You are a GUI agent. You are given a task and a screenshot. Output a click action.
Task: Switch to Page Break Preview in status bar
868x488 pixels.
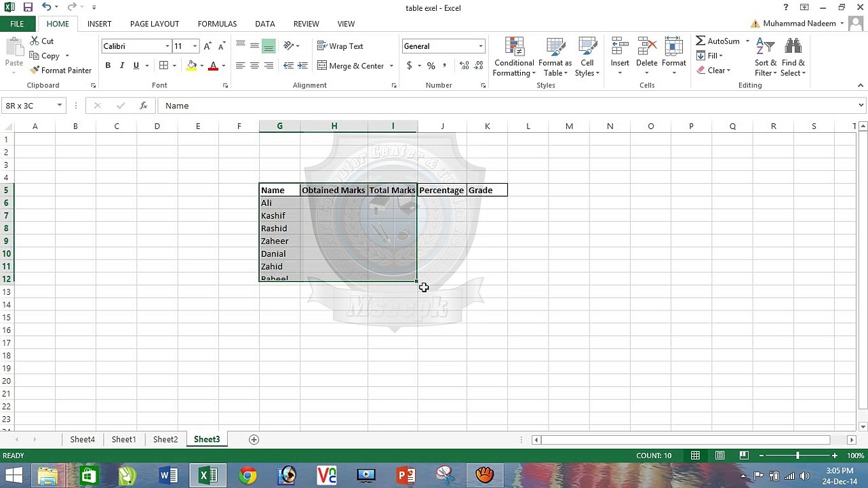(x=744, y=455)
